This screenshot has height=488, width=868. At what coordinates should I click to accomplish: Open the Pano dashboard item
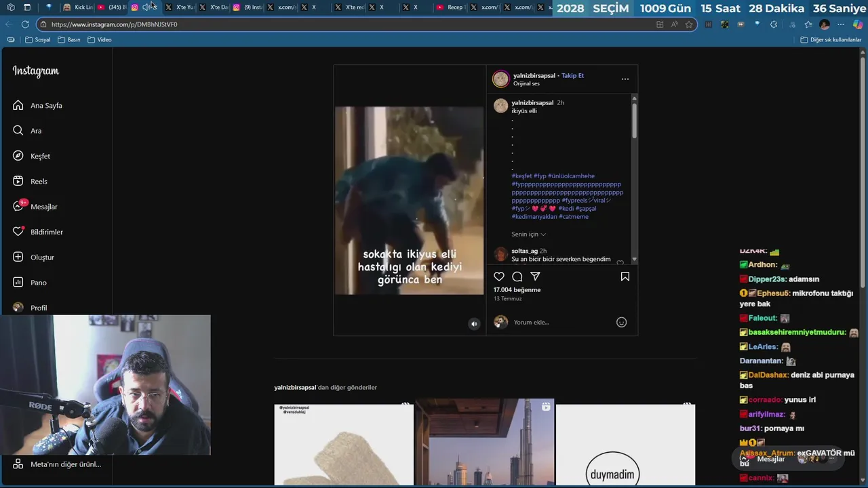[x=29, y=283]
